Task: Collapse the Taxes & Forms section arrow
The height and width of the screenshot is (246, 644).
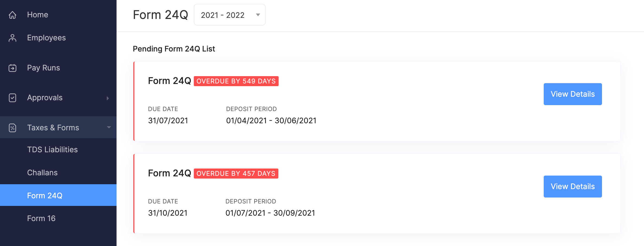Action: pyautogui.click(x=109, y=127)
